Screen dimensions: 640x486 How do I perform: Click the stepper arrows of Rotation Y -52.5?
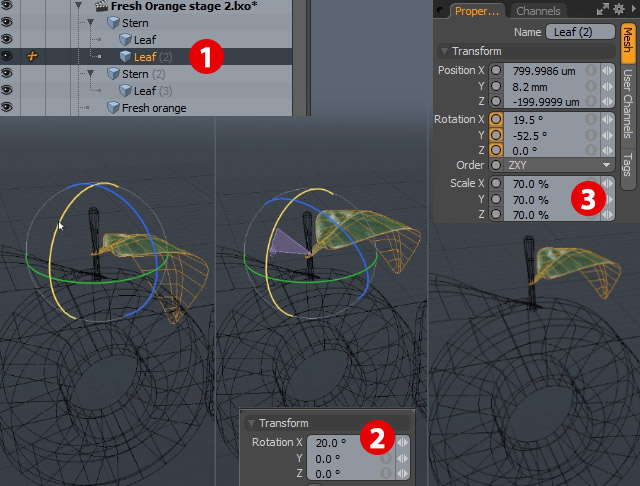point(608,135)
